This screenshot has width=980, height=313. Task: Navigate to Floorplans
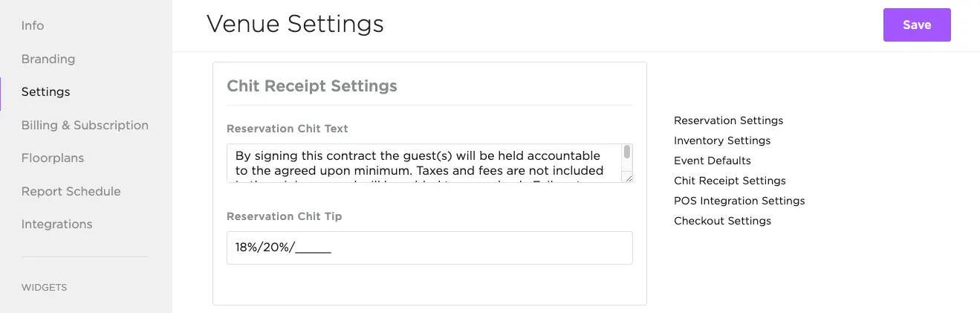point(53,158)
